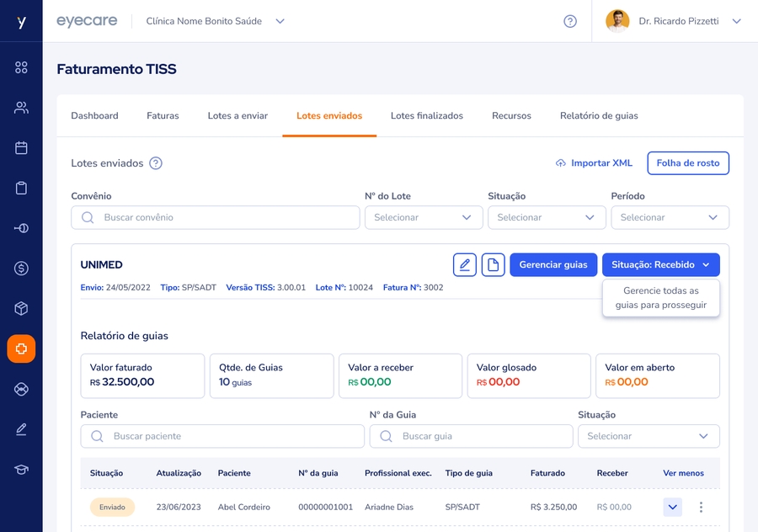This screenshot has width=758, height=532.
Task: Click the Gerenciar guias button
Action: (553, 265)
